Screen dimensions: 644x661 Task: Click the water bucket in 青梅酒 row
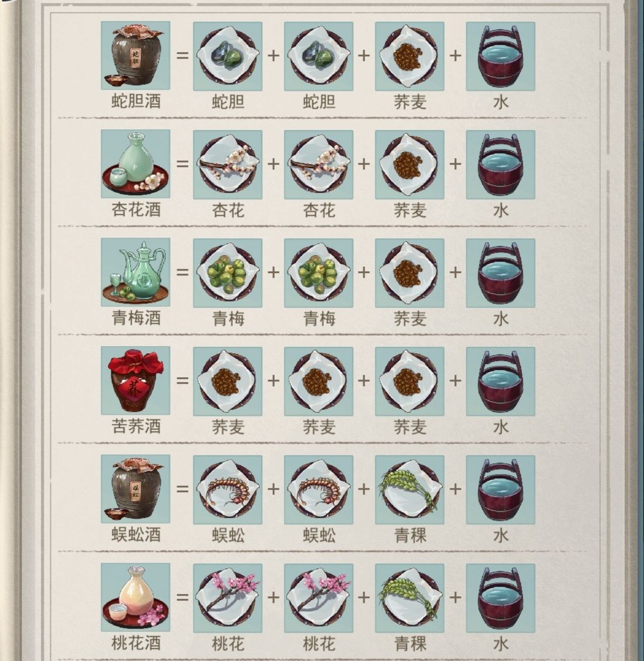(x=501, y=273)
